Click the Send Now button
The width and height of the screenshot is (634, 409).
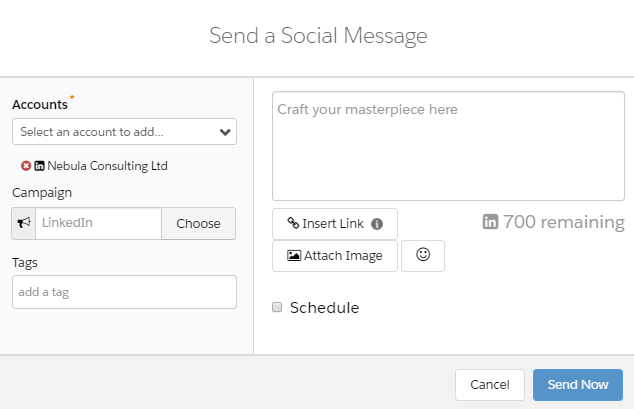pyautogui.click(x=578, y=384)
